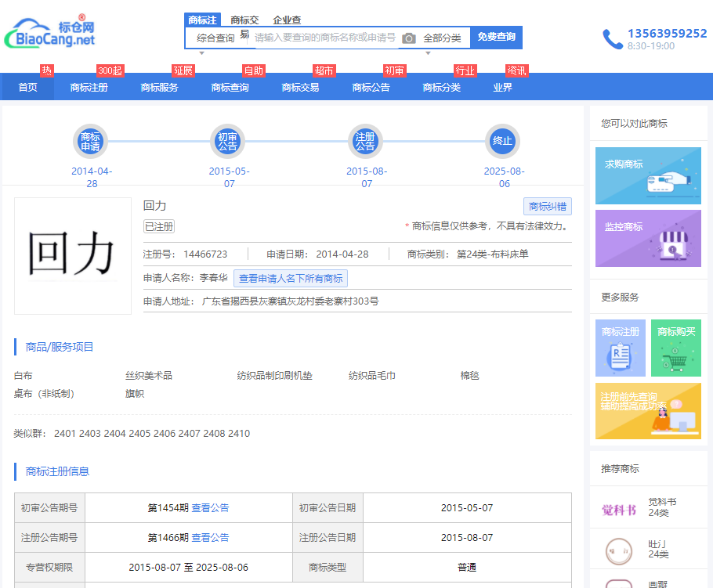Screen dimensions: 713x588
Task: Open the 觉科书 recommended trademark logo
Action: (619, 510)
